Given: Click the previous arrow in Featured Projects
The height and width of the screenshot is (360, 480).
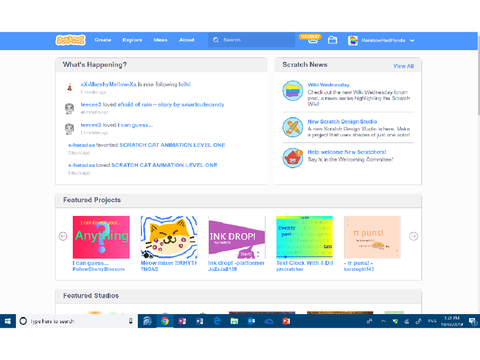Looking at the screenshot, I should (x=63, y=236).
